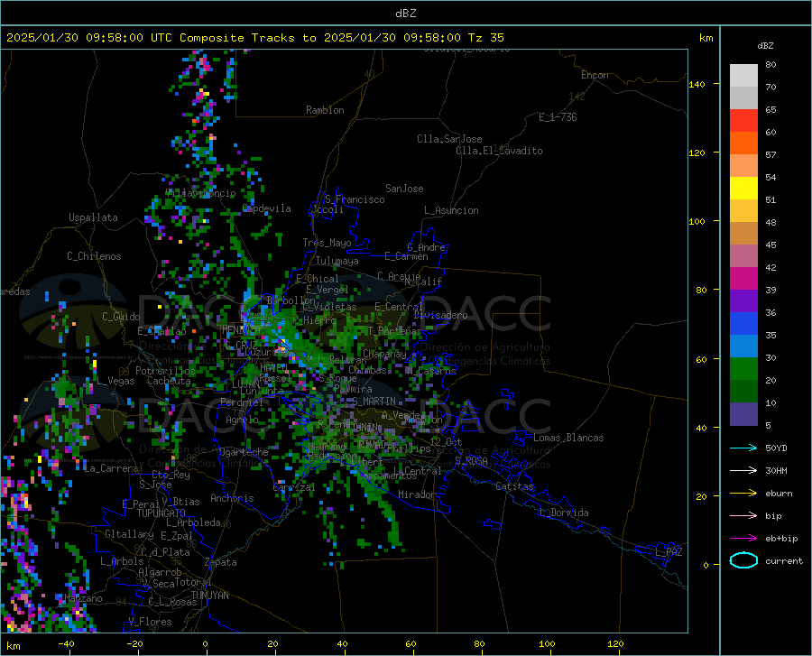Select the red 65 dBZ color swatch
The width and height of the screenshot is (812, 656).
[743, 121]
